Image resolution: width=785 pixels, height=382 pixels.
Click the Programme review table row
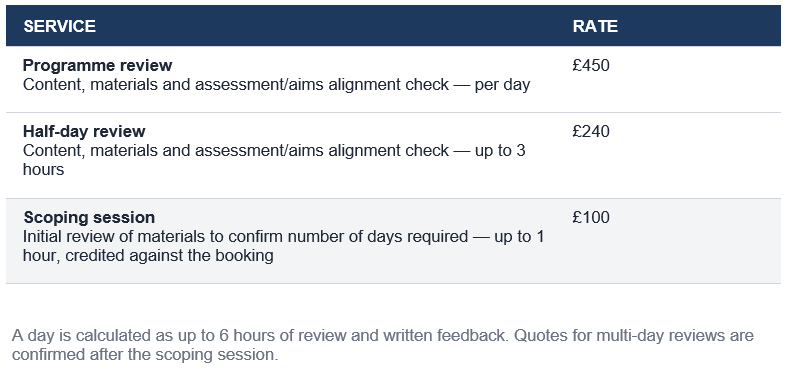point(393,79)
